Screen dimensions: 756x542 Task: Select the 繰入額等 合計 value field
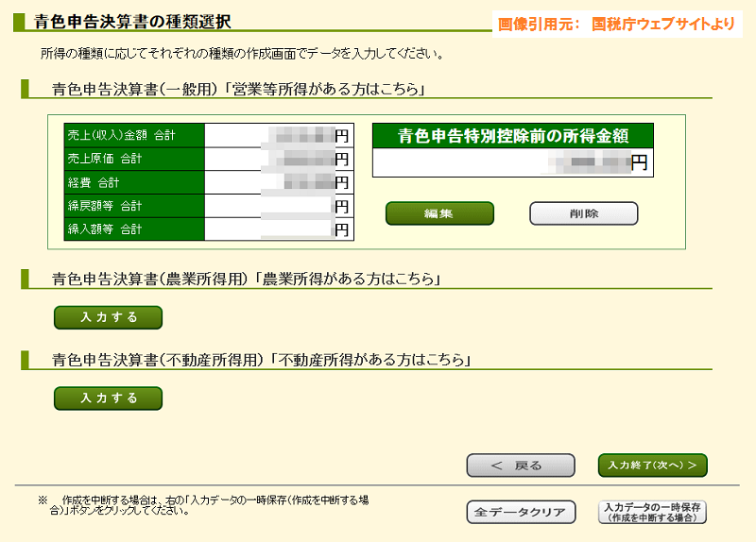coord(279,229)
